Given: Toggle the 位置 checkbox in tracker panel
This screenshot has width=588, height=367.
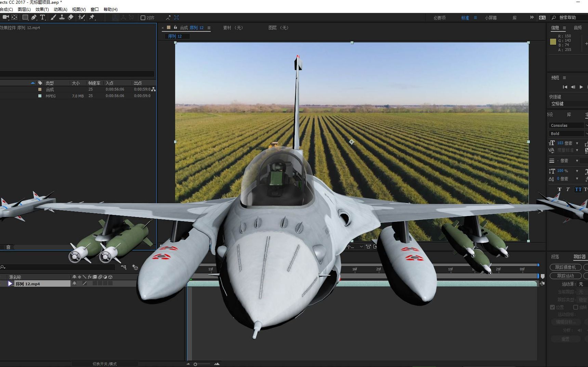Looking at the screenshot, I should (552, 307).
